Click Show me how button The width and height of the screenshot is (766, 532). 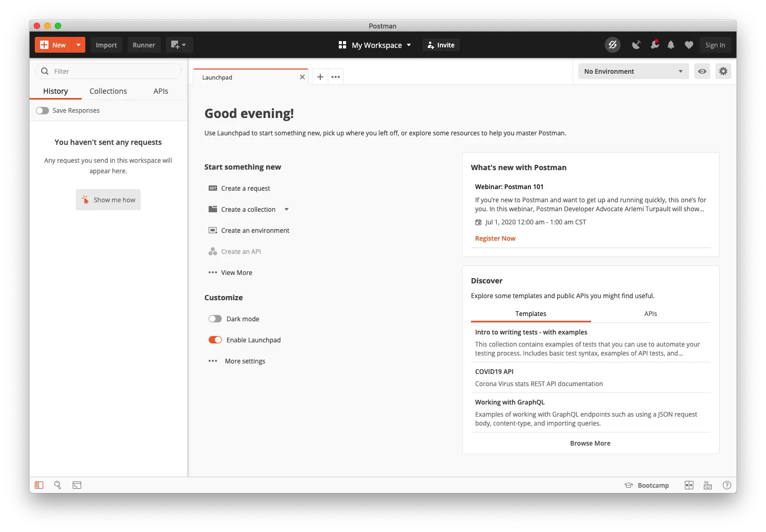tap(108, 200)
